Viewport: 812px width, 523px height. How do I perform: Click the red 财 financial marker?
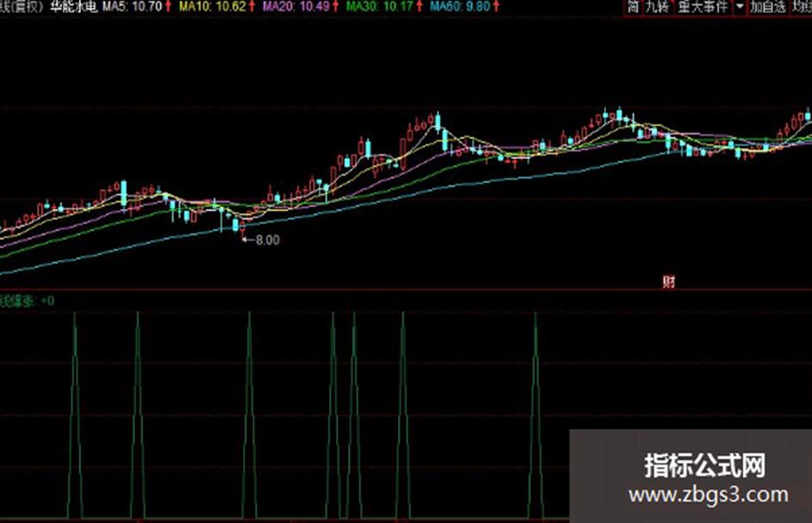[669, 282]
